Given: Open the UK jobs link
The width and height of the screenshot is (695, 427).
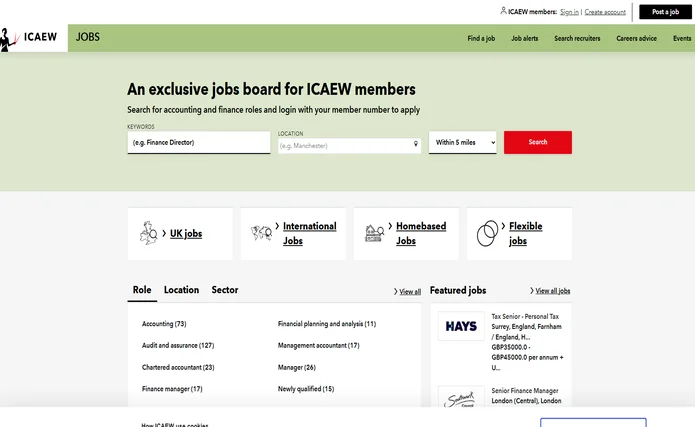Looking at the screenshot, I should (186, 234).
